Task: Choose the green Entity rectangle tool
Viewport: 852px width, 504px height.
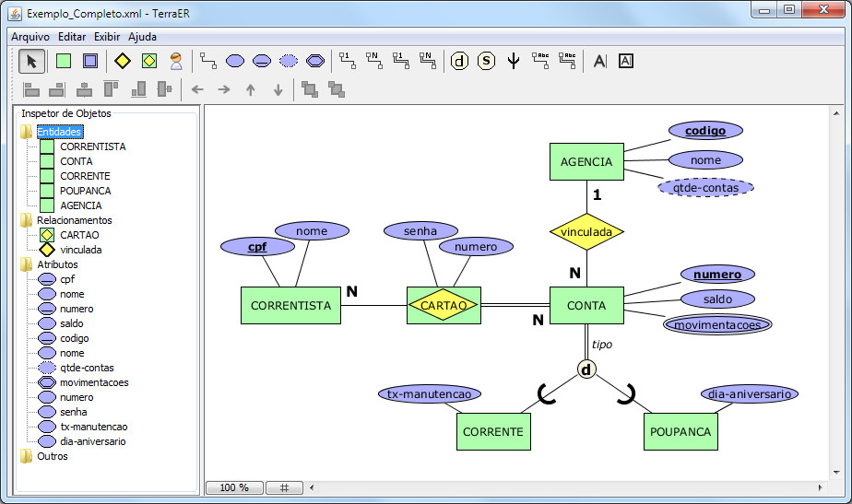Action: pyautogui.click(x=64, y=61)
